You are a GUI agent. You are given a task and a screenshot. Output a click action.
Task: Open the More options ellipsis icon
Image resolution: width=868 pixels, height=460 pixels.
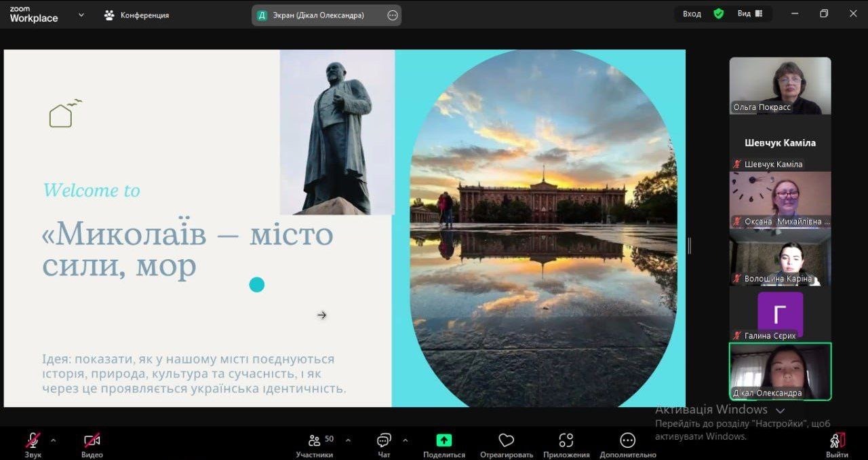coord(628,440)
